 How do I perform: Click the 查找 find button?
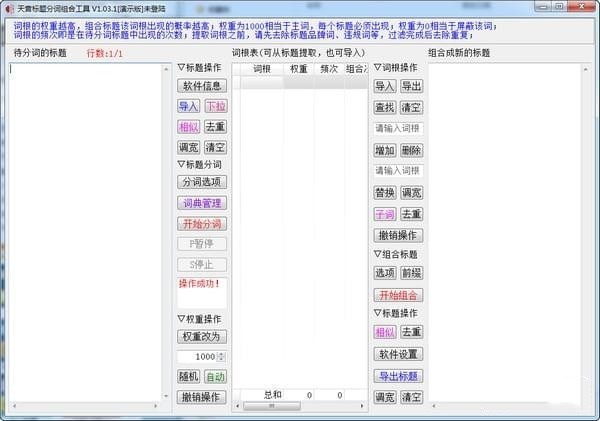(385, 108)
